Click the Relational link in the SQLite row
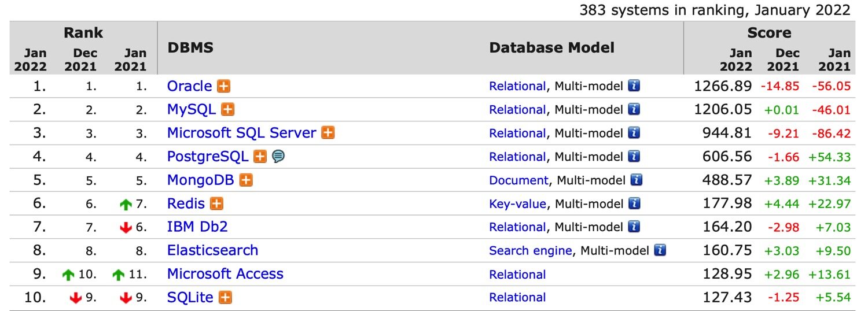 tap(517, 298)
